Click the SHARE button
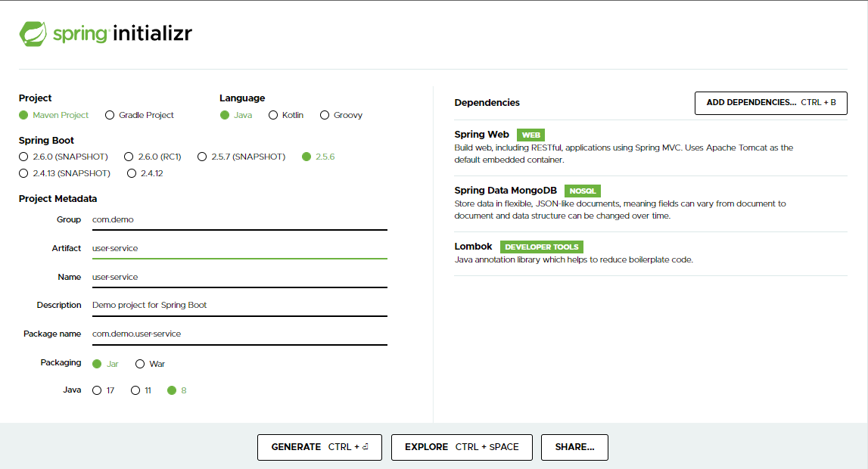868x469 pixels. tap(574, 447)
